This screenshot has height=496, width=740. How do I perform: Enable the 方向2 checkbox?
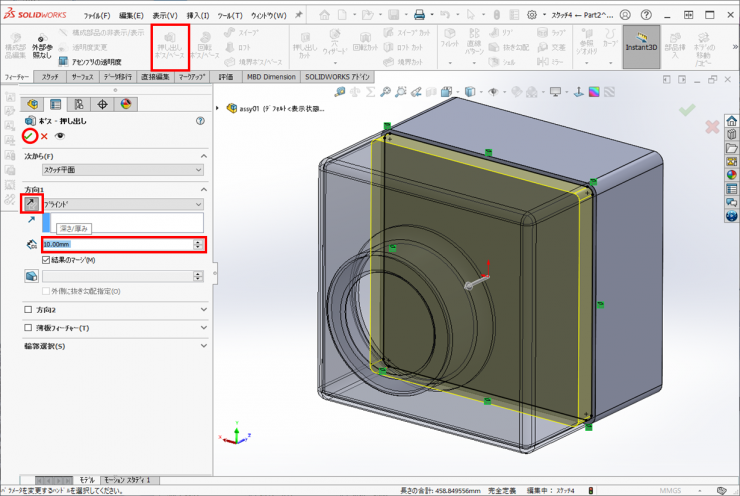point(28,310)
